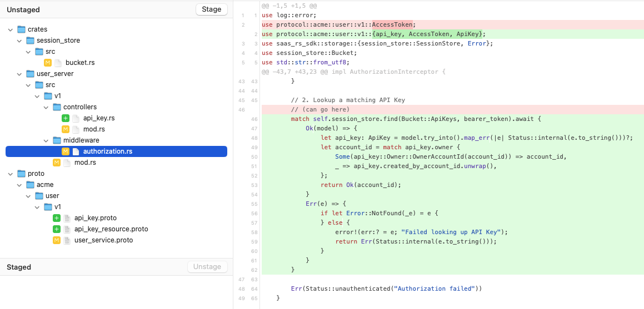This screenshot has width=644, height=309.
Task: Click added badge on api_key_resource.proto
Action: (57, 229)
